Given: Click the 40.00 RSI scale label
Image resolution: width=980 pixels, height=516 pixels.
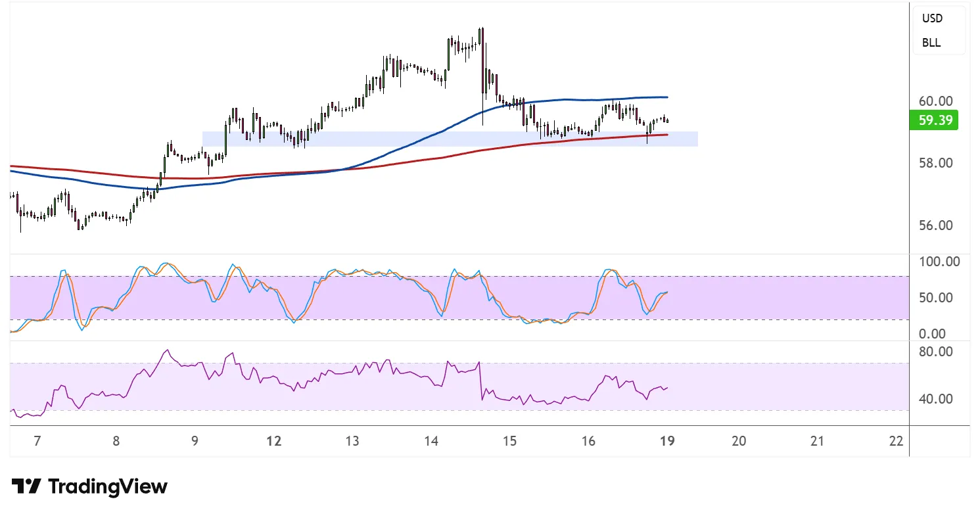Looking at the screenshot, I should (x=936, y=399).
